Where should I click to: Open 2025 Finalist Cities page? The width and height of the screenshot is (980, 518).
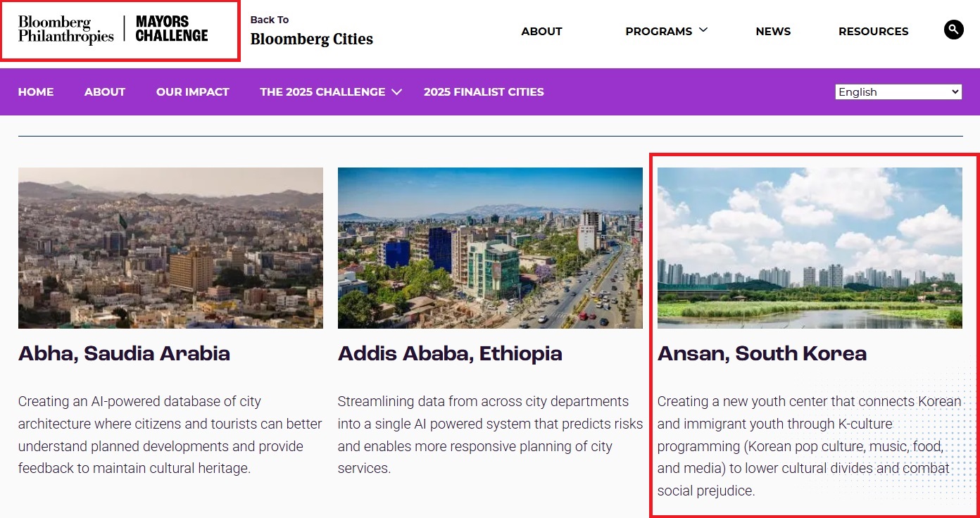point(484,92)
